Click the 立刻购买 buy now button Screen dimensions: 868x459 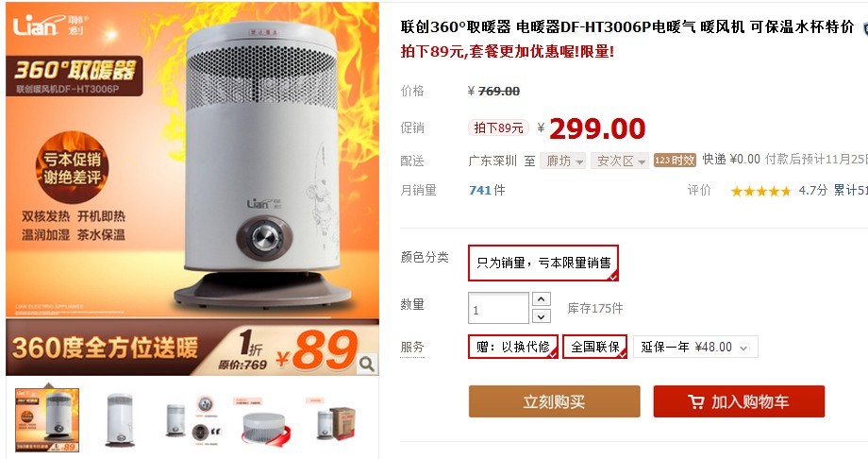(x=554, y=401)
